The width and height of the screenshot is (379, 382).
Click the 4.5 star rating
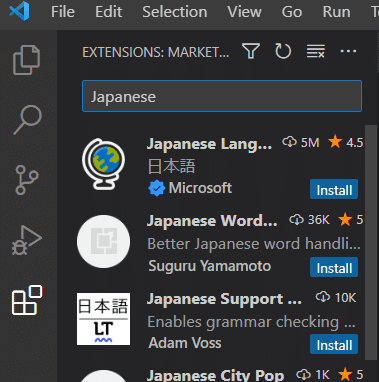point(346,143)
